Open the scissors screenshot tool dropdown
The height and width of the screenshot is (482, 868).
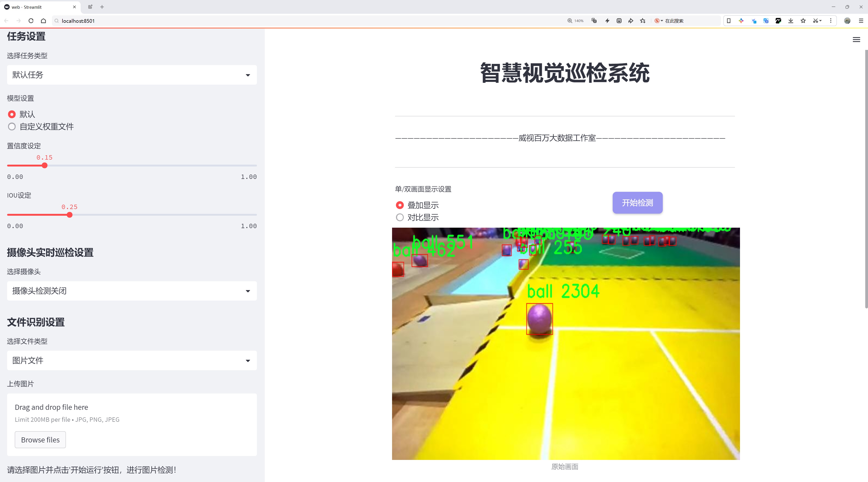pos(817,20)
